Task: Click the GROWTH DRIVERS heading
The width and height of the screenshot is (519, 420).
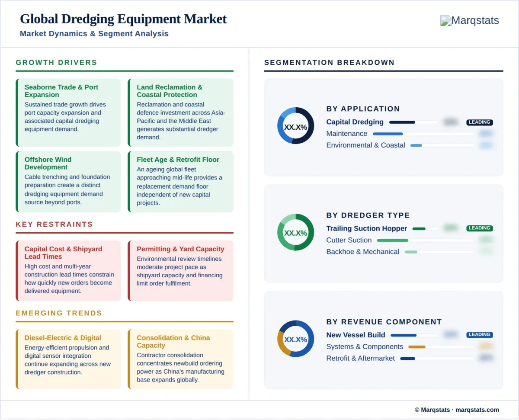Action: [x=56, y=63]
